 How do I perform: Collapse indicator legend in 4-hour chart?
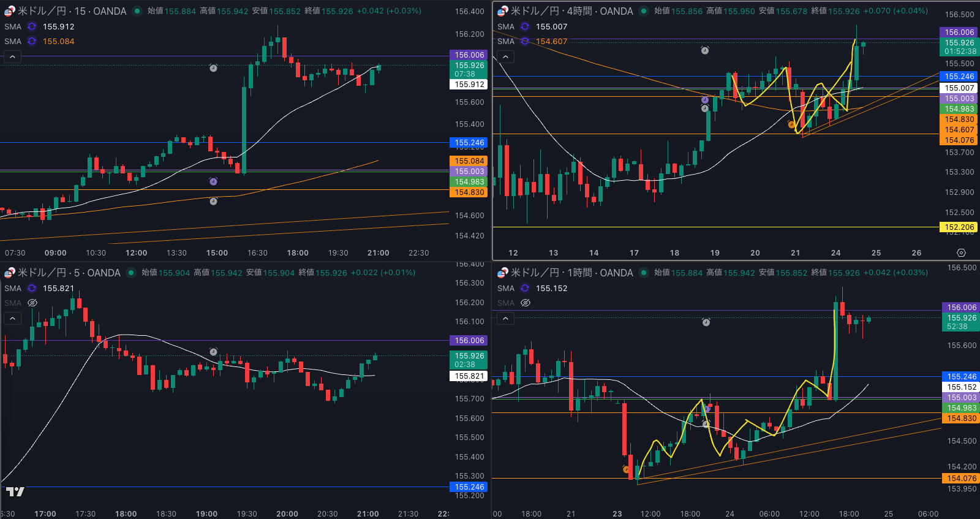[505, 57]
